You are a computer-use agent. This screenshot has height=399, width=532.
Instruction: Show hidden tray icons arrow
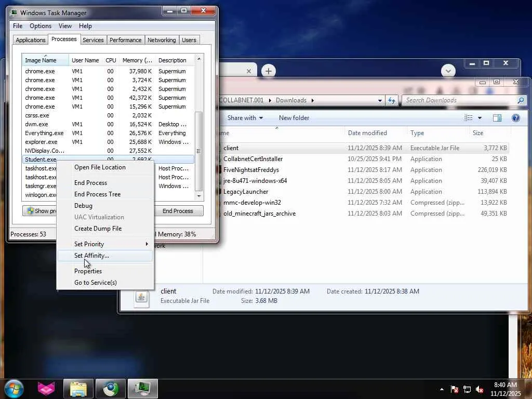pyautogui.click(x=442, y=389)
